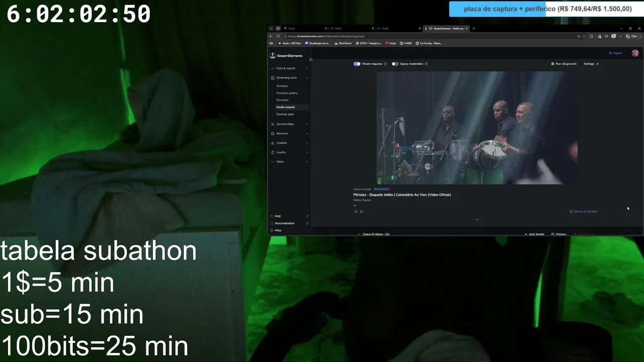
Task: Expand the Chatbot section
Action: tap(289, 143)
